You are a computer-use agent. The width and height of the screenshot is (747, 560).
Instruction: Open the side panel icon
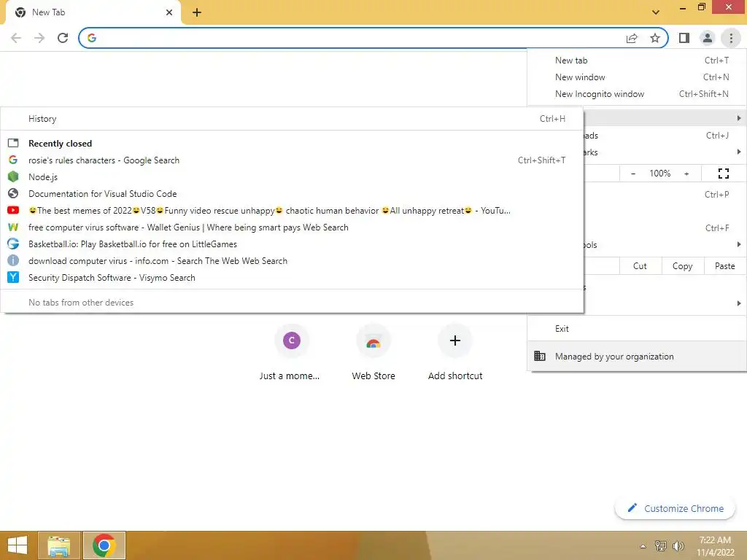tap(684, 38)
